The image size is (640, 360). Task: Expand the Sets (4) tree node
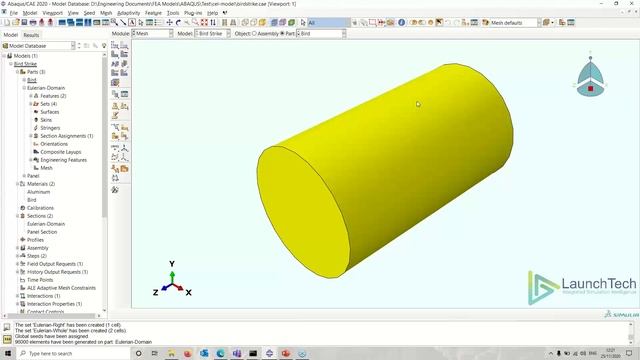(x=31, y=104)
